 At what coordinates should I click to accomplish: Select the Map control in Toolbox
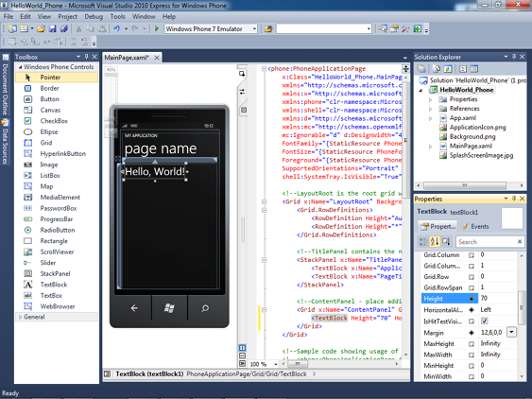[57, 186]
